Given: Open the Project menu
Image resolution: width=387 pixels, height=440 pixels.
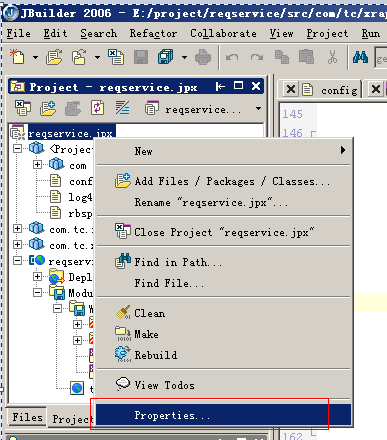Looking at the screenshot, I should (327, 34).
